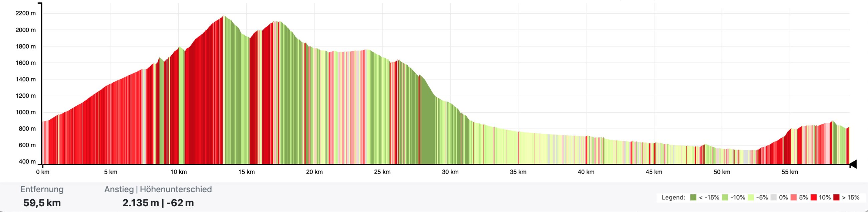Screen dimensions: 868x212
Task: Click the "50 km" x-axis label
Action: [722, 172]
